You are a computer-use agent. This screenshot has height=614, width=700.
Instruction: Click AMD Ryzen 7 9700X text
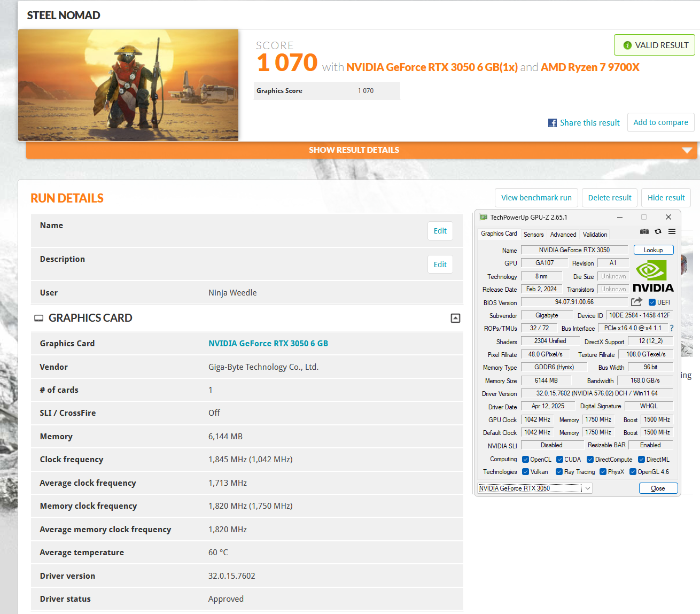click(x=590, y=67)
